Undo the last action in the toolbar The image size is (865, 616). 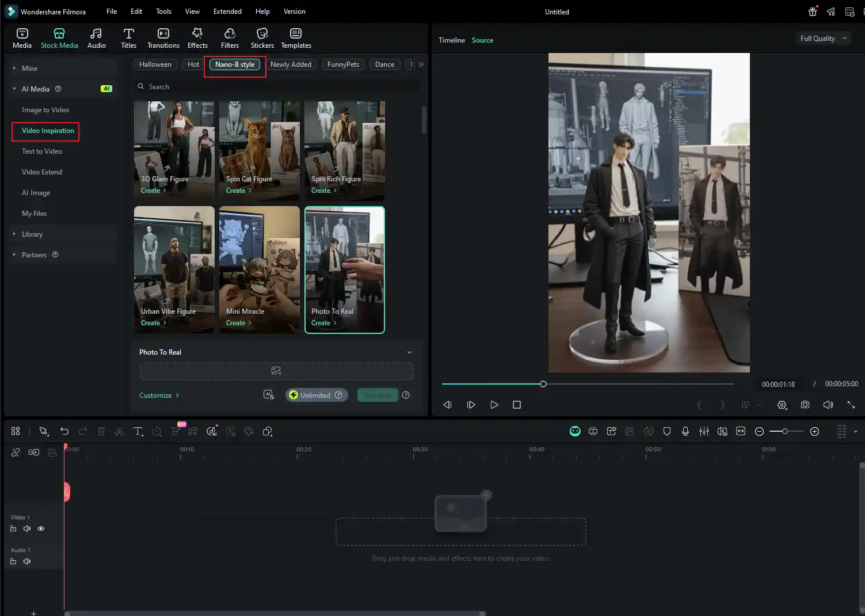tap(64, 431)
